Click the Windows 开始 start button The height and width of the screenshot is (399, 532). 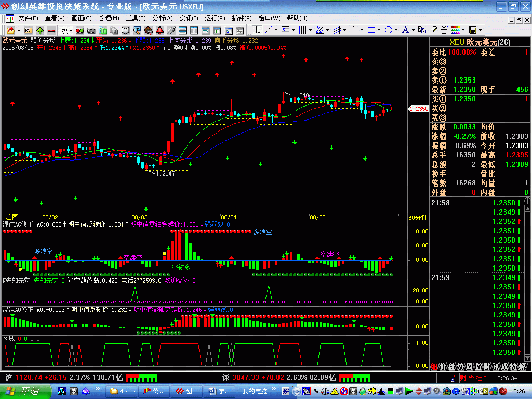pyautogui.click(x=25, y=391)
